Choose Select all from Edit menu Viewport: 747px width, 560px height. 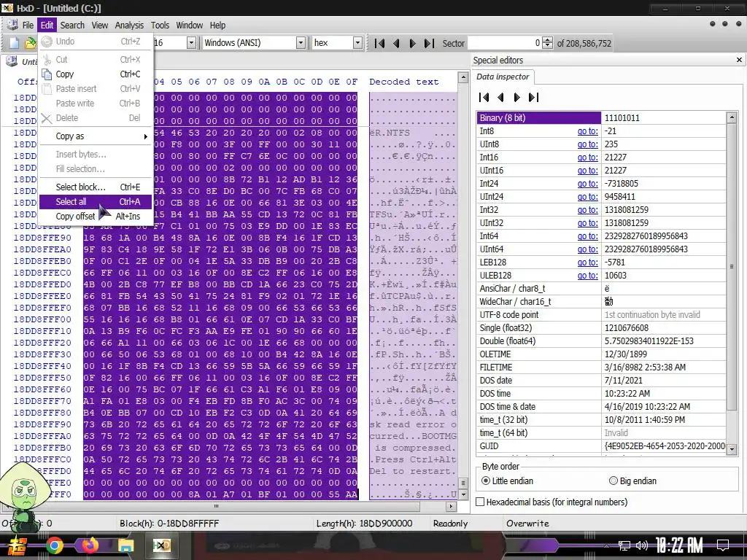coord(96,202)
